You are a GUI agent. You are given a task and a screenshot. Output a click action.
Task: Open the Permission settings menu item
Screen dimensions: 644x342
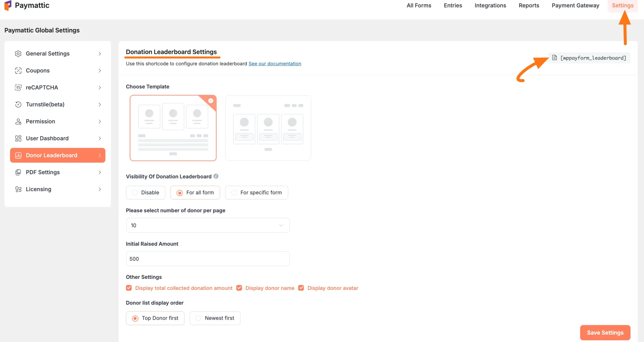pos(58,121)
